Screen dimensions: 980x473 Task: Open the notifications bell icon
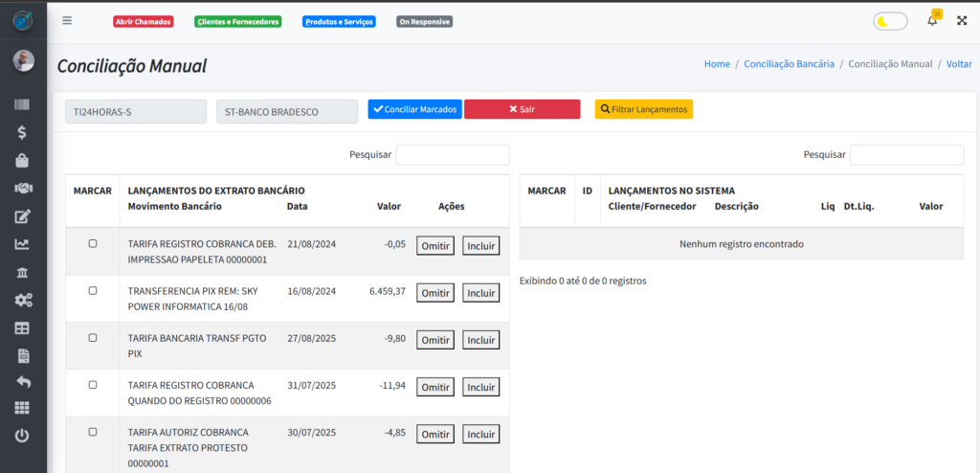(x=932, y=20)
